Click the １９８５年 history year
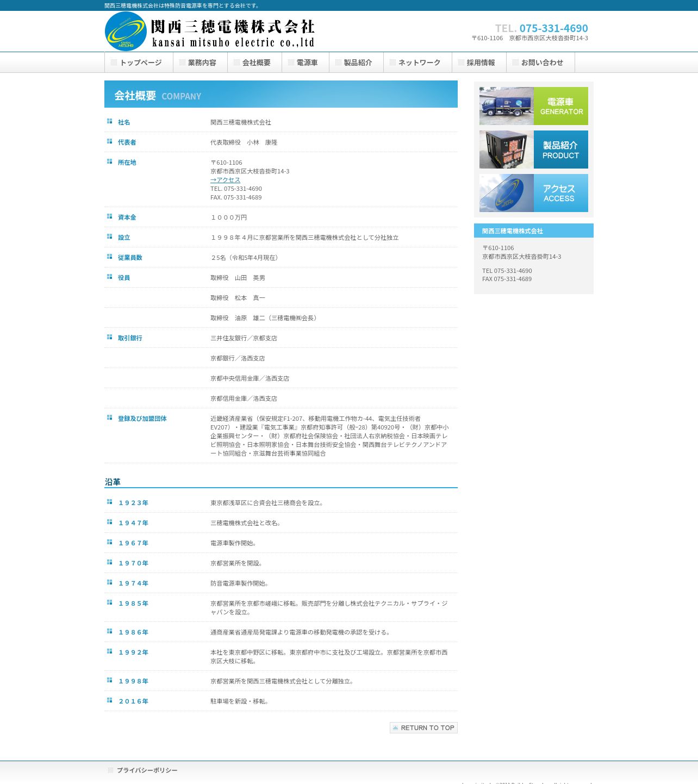Image resolution: width=698 pixels, height=784 pixels. (133, 603)
